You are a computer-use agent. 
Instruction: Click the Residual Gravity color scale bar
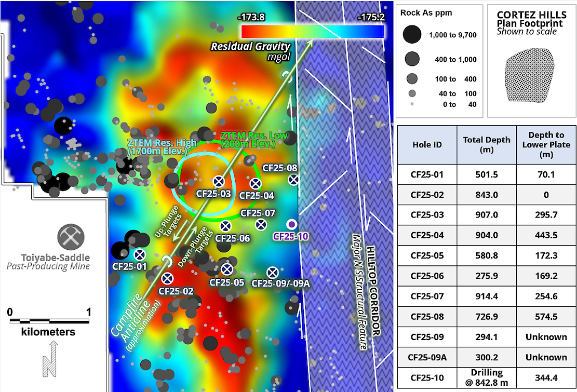click(x=312, y=31)
